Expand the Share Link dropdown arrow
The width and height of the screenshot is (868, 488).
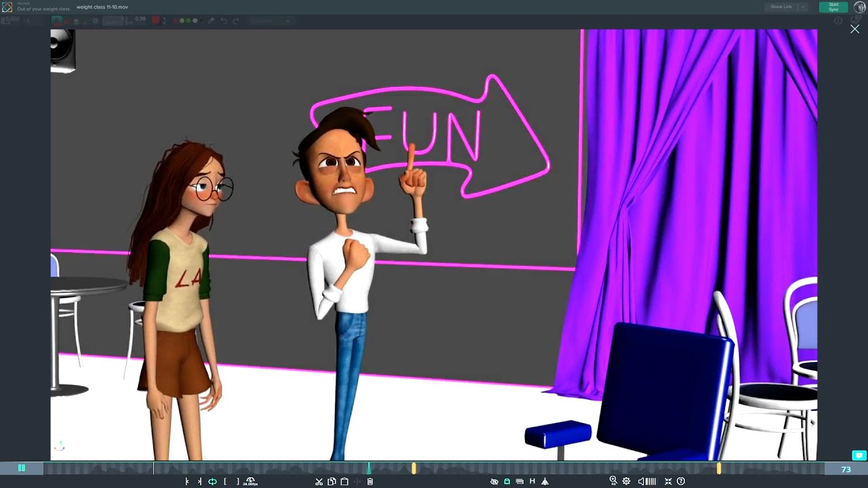coord(803,7)
